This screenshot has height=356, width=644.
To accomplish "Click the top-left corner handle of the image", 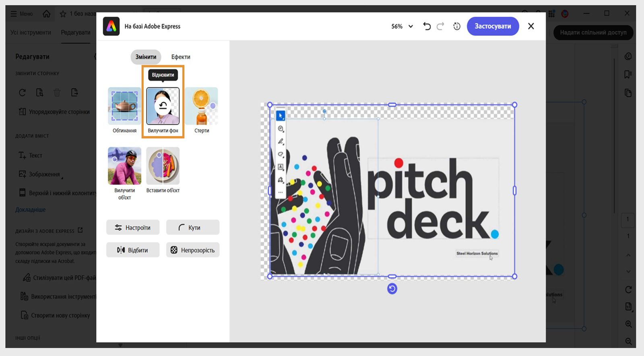I will click(x=270, y=105).
